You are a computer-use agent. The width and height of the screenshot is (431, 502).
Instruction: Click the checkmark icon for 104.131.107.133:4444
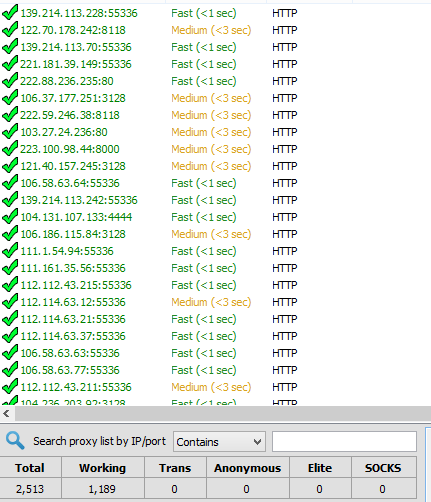coord(10,217)
